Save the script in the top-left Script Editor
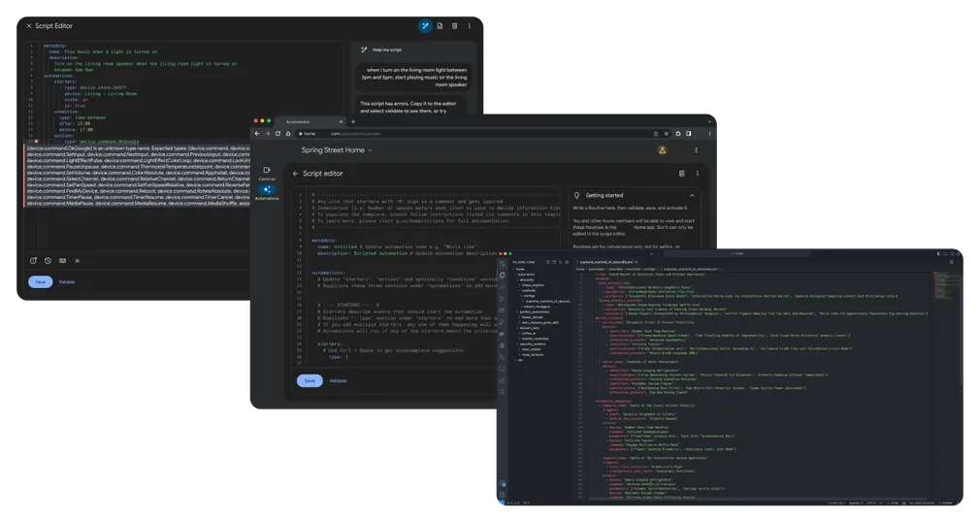This screenshot has width=980, height=522. tap(40, 282)
